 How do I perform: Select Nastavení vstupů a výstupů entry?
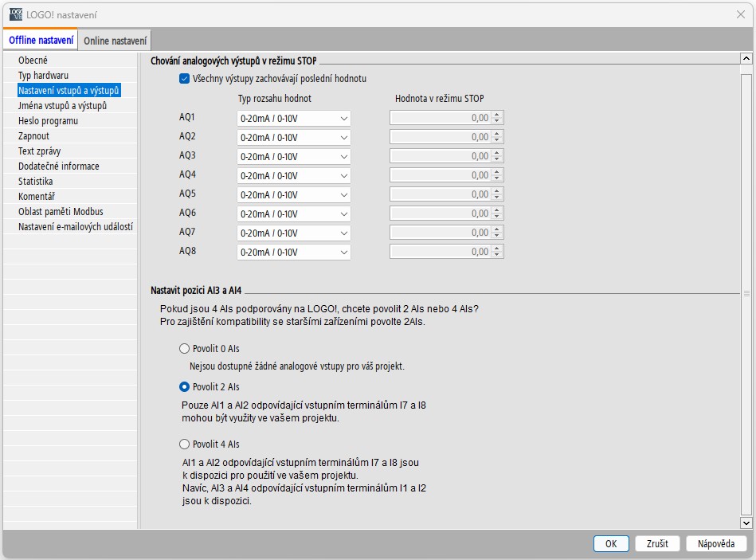tap(70, 90)
